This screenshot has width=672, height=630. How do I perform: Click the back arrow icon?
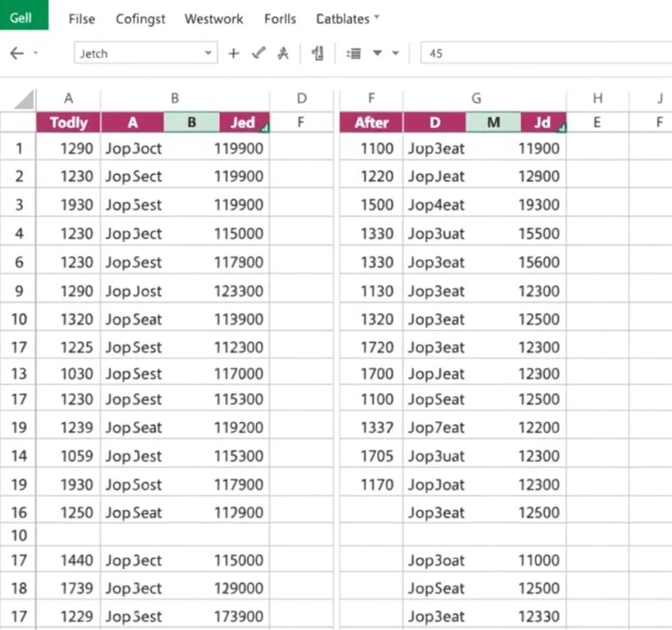click(x=17, y=54)
